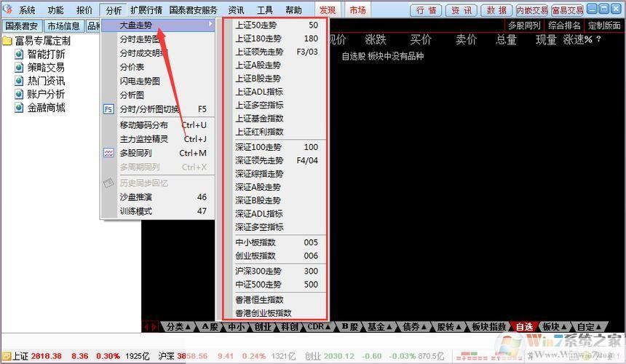Viewport: 626px width, 364px height.
Task: Open the 国泰君安服务 menu
Action: [193, 10]
